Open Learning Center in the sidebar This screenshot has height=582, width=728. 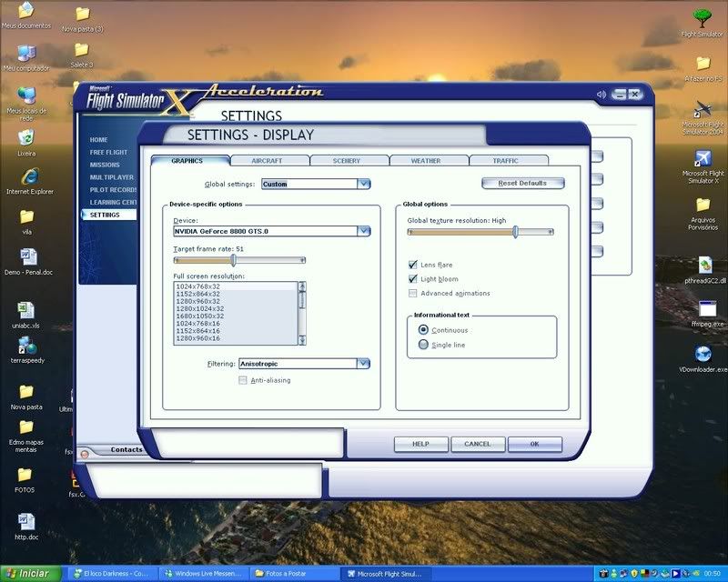tap(113, 203)
